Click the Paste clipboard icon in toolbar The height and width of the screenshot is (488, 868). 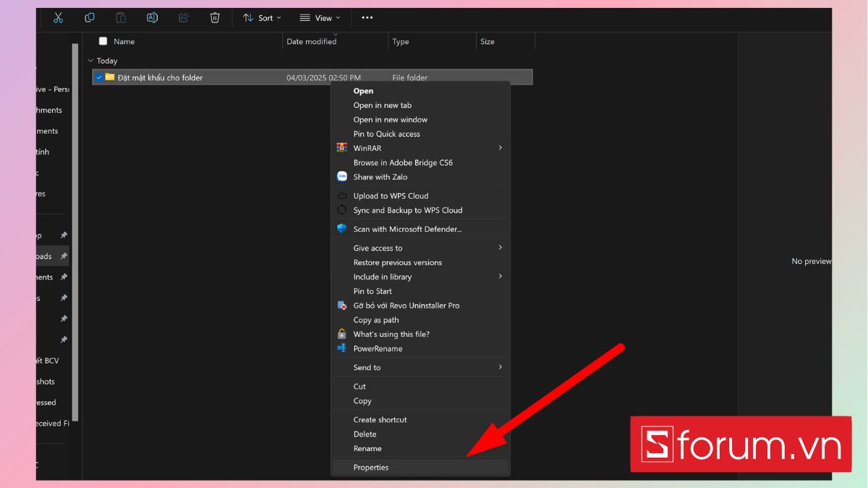pos(121,17)
